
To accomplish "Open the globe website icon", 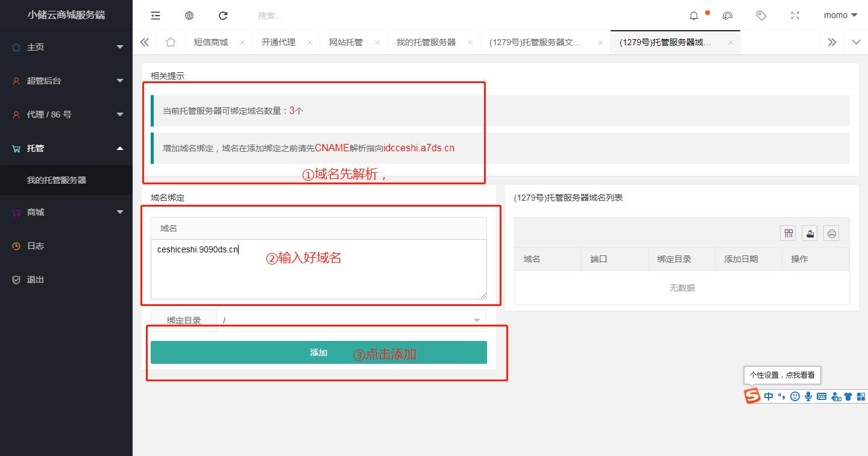I will pyautogui.click(x=189, y=16).
